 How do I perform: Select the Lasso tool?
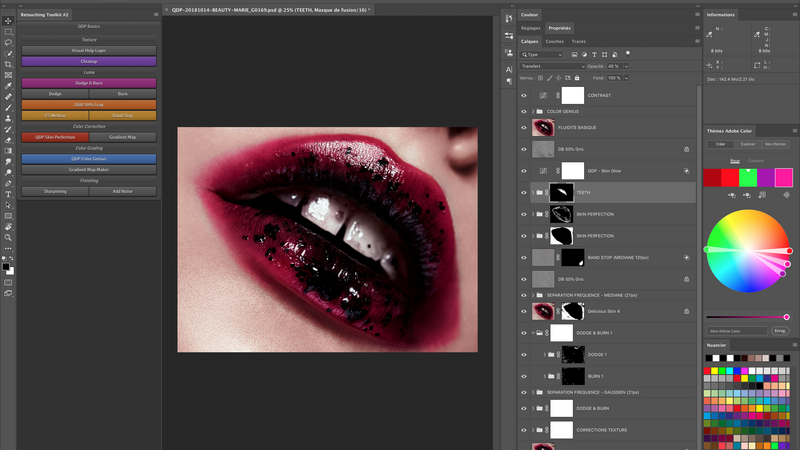pyautogui.click(x=8, y=43)
